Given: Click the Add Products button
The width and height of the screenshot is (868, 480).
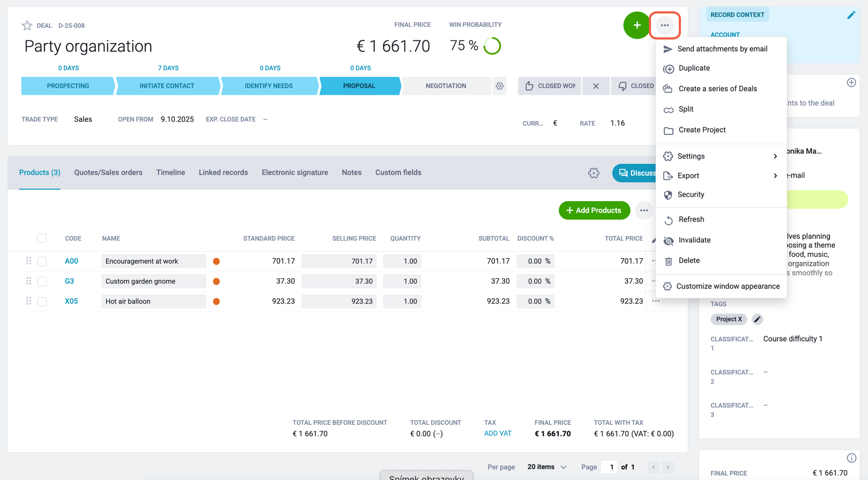Looking at the screenshot, I should tap(594, 210).
